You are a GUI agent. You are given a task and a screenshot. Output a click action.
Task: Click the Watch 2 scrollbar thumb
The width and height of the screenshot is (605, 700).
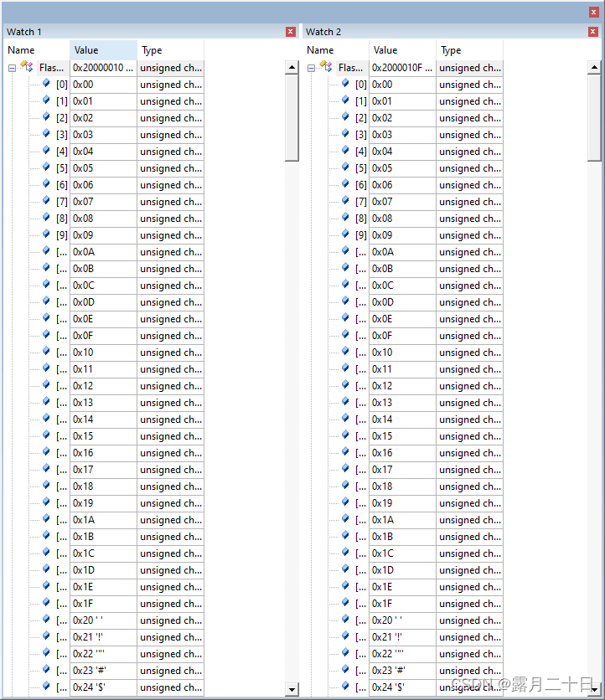pyautogui.click(x=594, y=118)
